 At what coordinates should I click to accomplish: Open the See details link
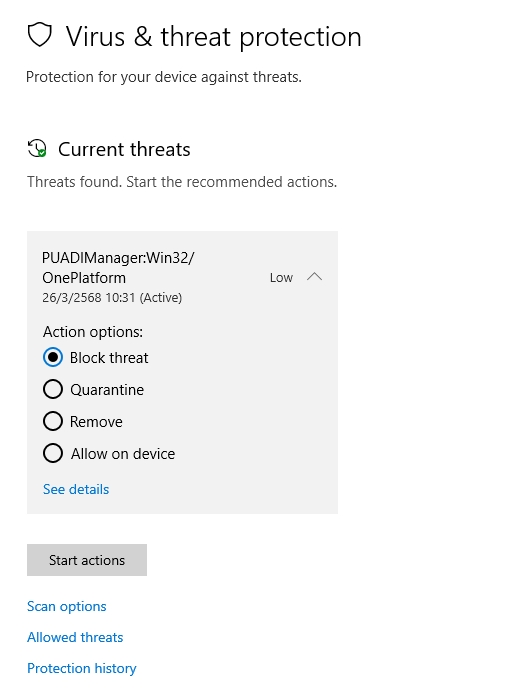[x=76, y=489]
